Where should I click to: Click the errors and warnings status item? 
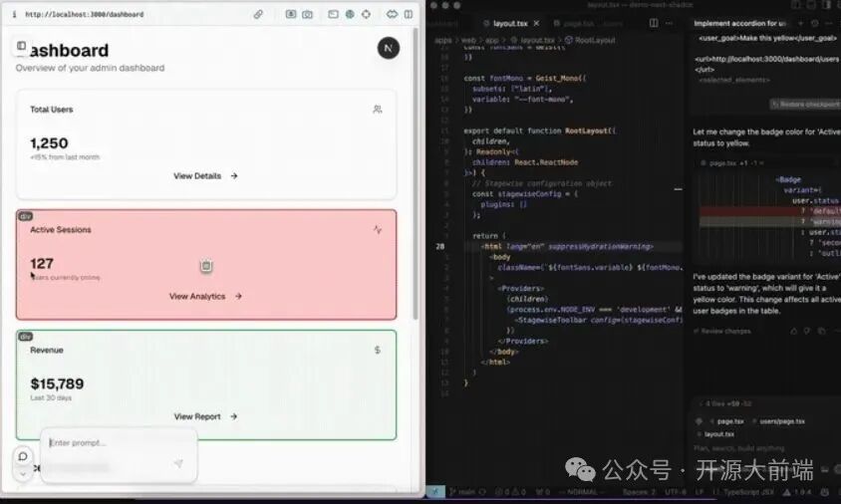coord(510,492)
